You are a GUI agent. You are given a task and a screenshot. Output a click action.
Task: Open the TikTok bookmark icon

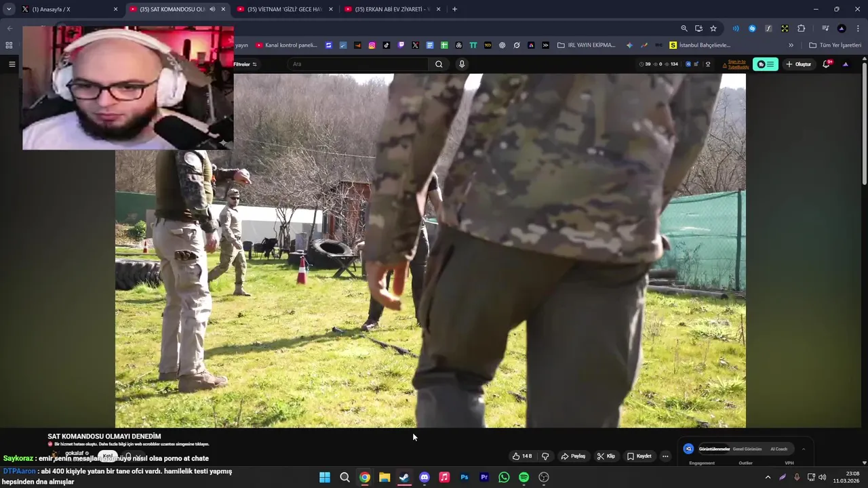(x=387, y=45)
